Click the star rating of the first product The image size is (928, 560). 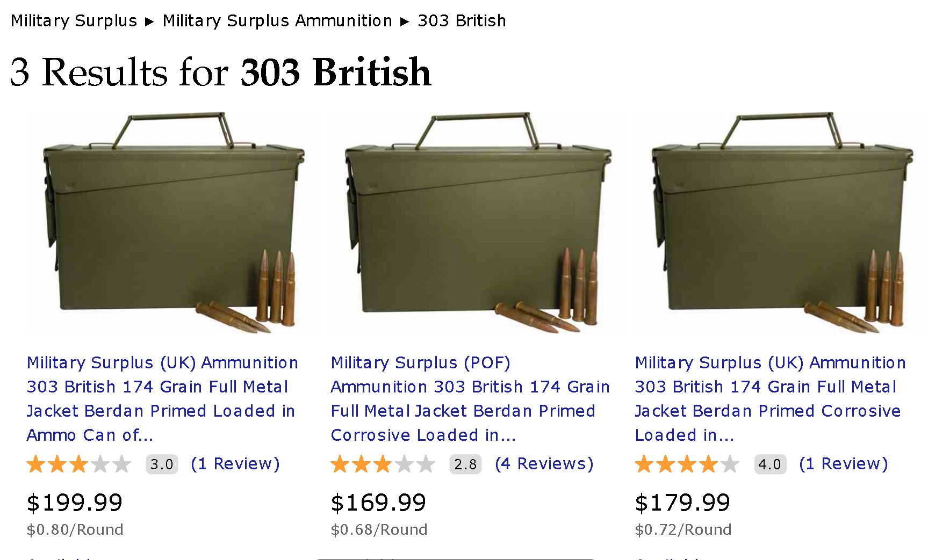point(79,464)
